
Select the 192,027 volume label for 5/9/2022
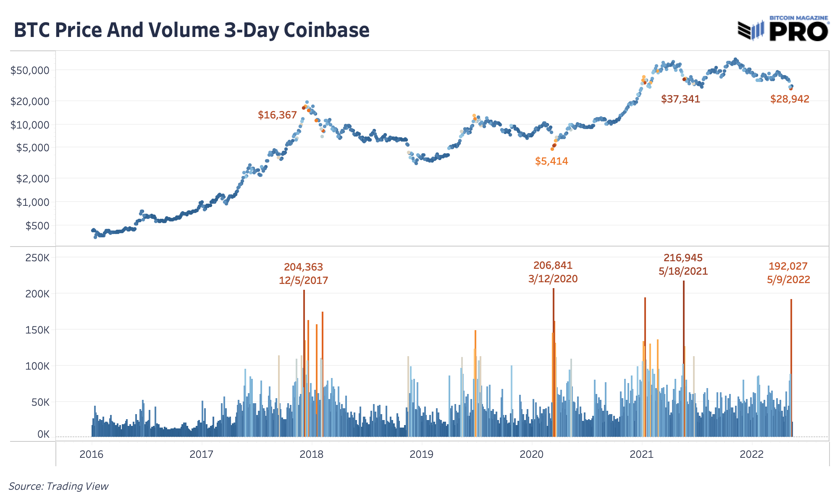(788, 266)
